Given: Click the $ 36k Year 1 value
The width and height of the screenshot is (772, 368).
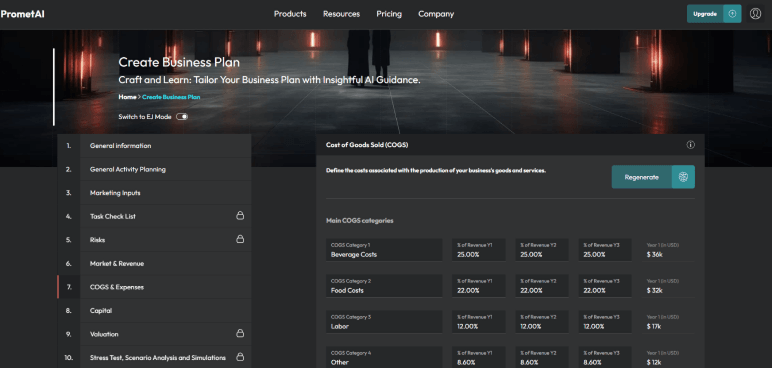Looking at the screenshot, I should 655,255.
